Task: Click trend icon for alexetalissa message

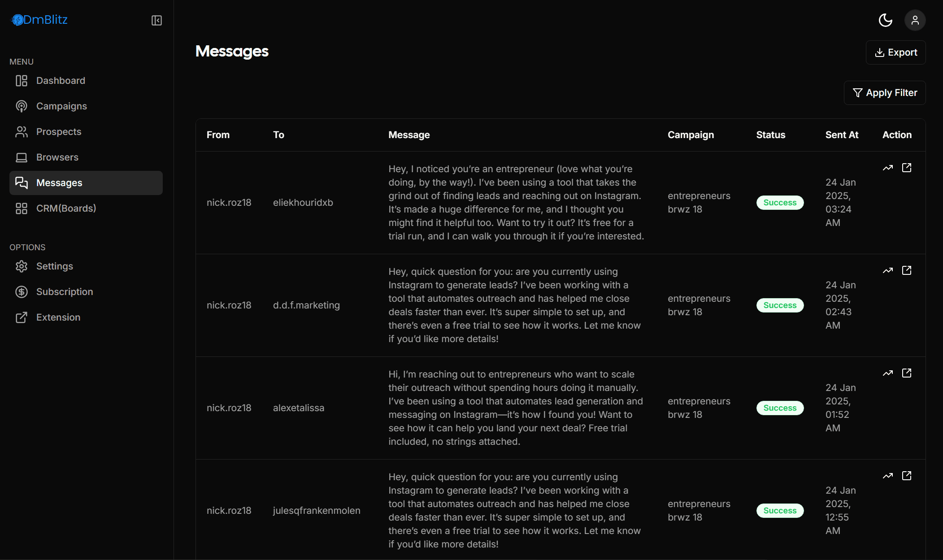Action: coord(887,373)
